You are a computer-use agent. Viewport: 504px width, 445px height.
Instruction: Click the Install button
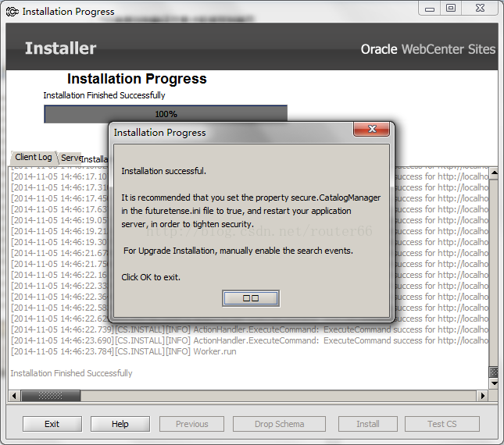point(368,424)
